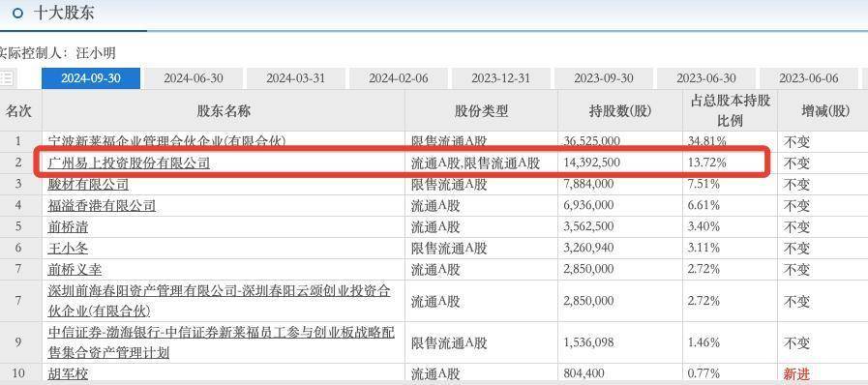Switch to the 2023-06-06 tab
The width and height of the screenshot is (868, 385).
809,78
